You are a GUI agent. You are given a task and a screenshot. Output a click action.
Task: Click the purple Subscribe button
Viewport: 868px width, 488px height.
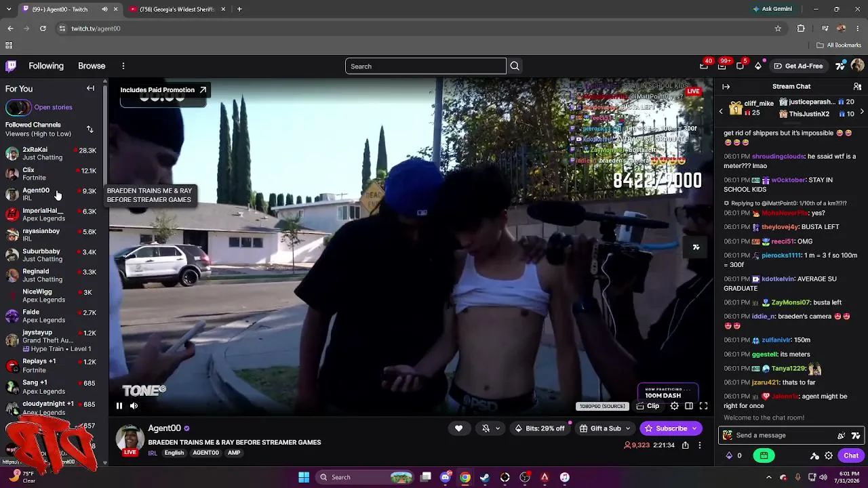click(x=671, y=428)
